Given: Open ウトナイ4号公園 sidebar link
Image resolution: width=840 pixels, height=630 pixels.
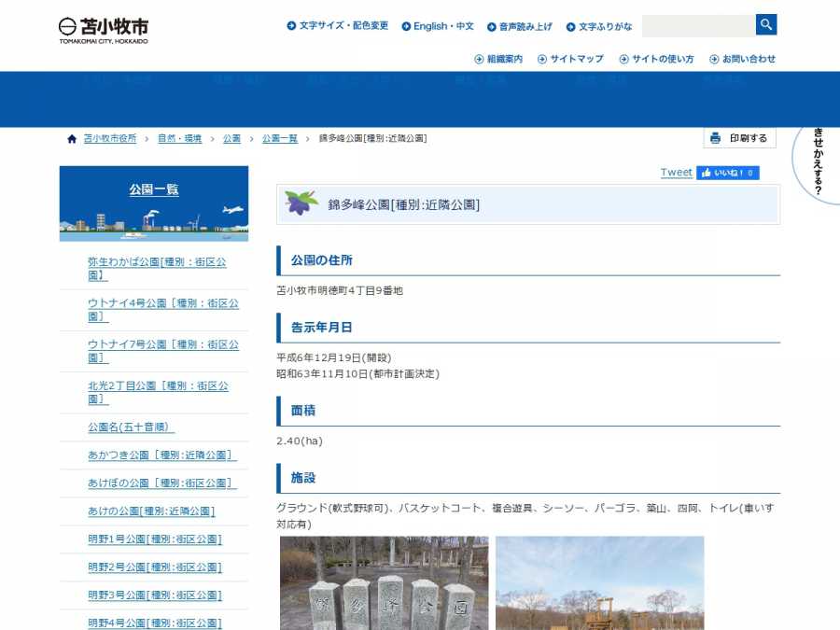Looking at the screenshot, I should [163, 310].
